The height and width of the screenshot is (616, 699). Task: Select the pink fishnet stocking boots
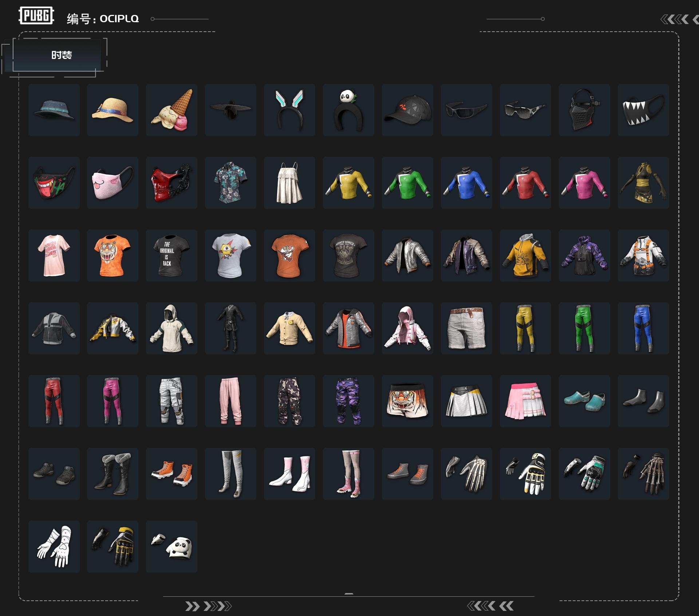point(348,474)
